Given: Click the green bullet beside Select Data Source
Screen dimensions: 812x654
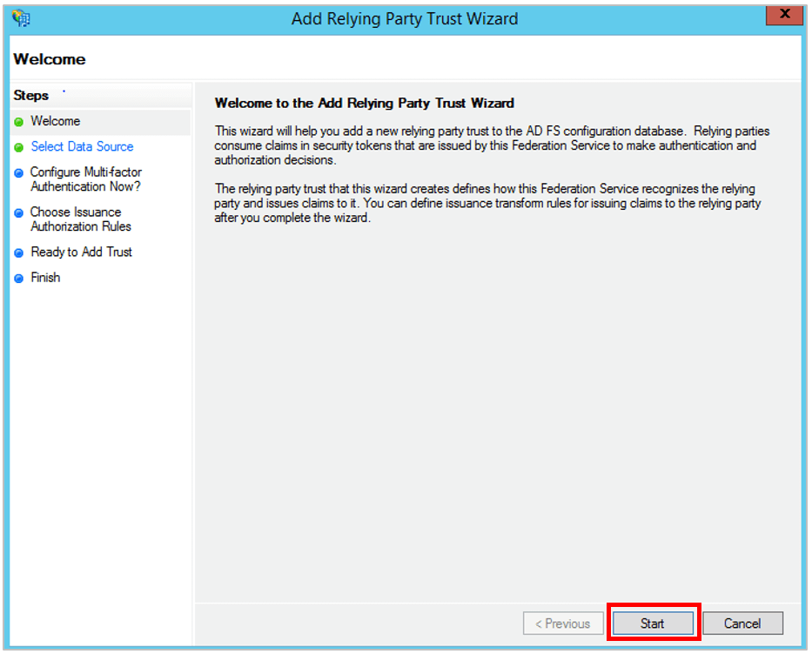Looking at the screenshot, I should [18, 147].
